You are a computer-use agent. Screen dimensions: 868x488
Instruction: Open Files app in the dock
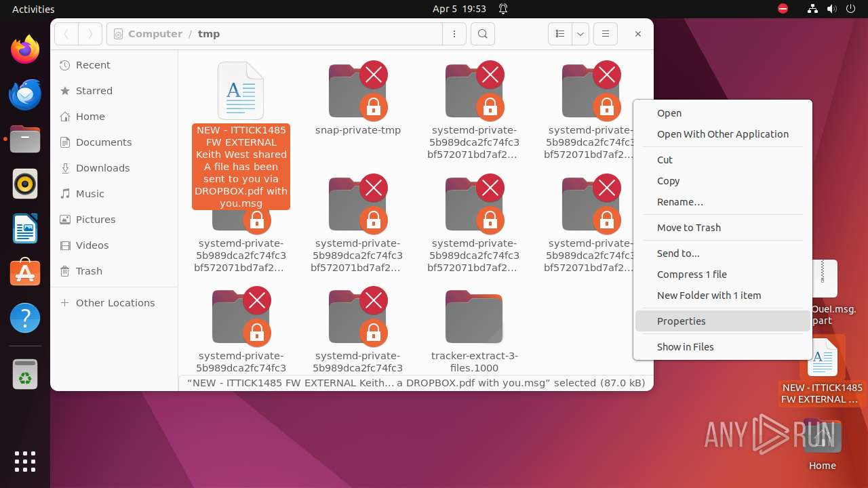[25, 139]
